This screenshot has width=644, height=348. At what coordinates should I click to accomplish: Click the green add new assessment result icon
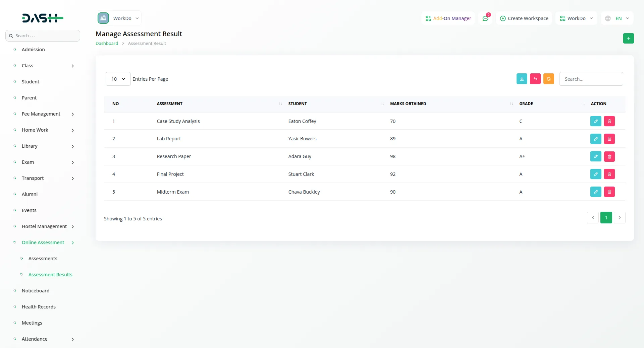629,38
